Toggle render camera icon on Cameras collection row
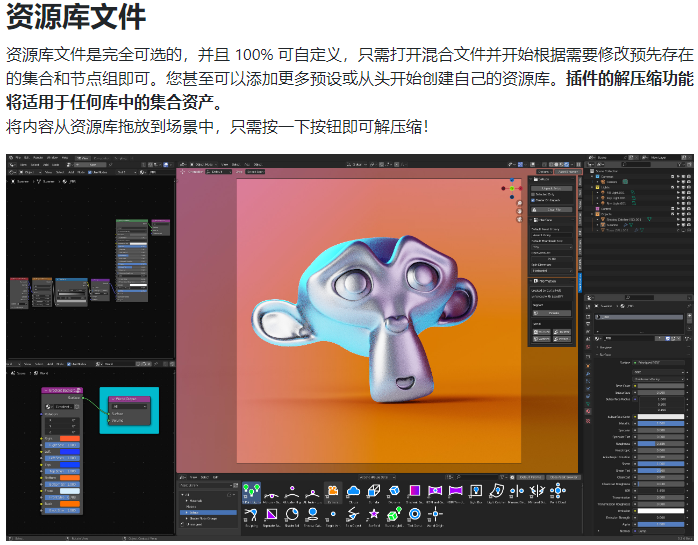This screenshot has height=545, width=698. [689, 176]
